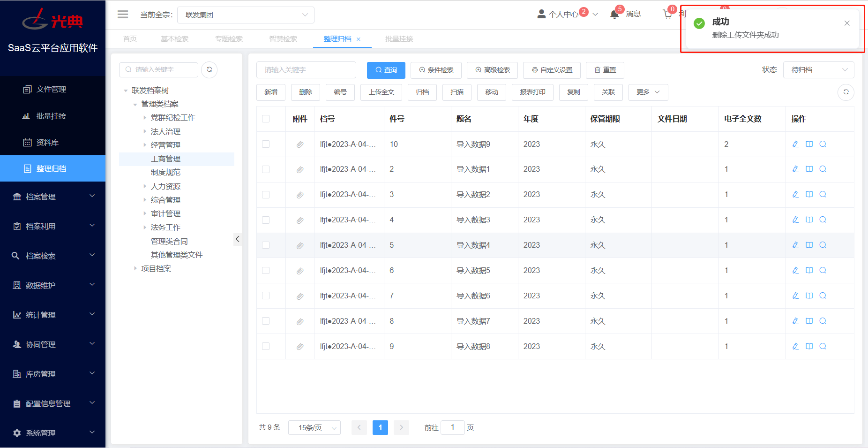The height and width of the screenshot is (448, 868).
Task: Click edit icon for 导入数据9 row
Action: click(x=795, y=144)
